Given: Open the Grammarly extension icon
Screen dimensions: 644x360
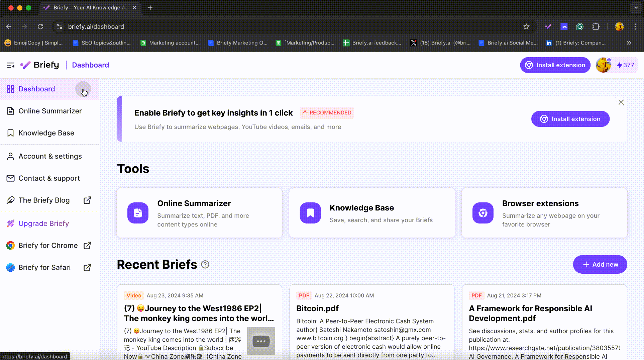Looking at the screenshot, I should (x=580, y=26).
